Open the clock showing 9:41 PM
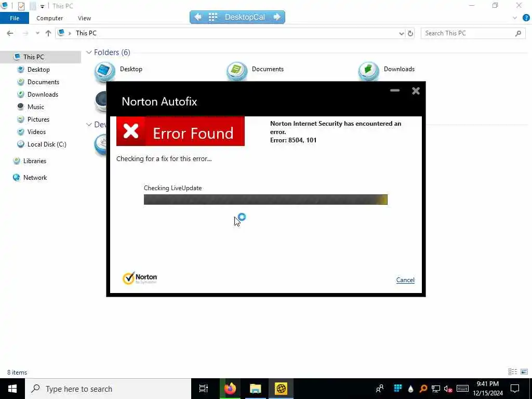This screenshot has width=532, height=399. 487,389
